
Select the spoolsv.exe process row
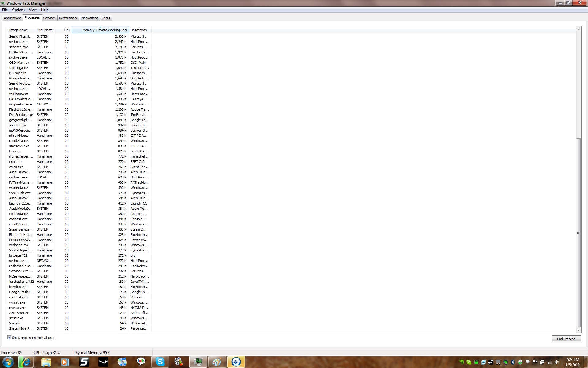tap(80, 125)
